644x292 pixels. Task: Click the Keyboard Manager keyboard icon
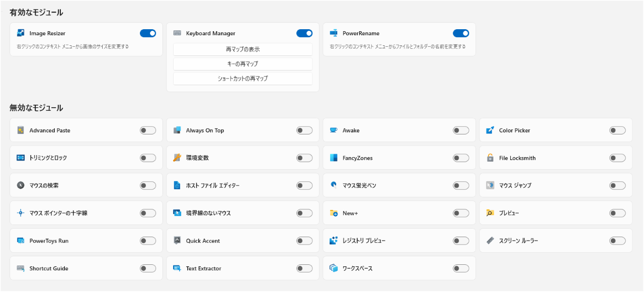point(177,33)
